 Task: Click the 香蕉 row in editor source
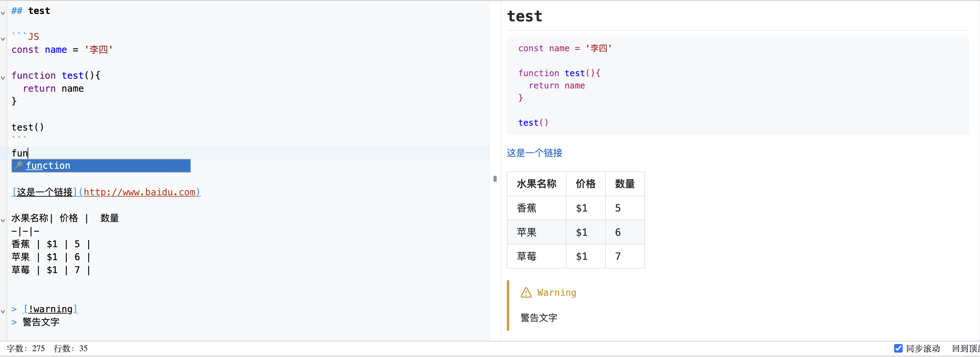(51, 244)
